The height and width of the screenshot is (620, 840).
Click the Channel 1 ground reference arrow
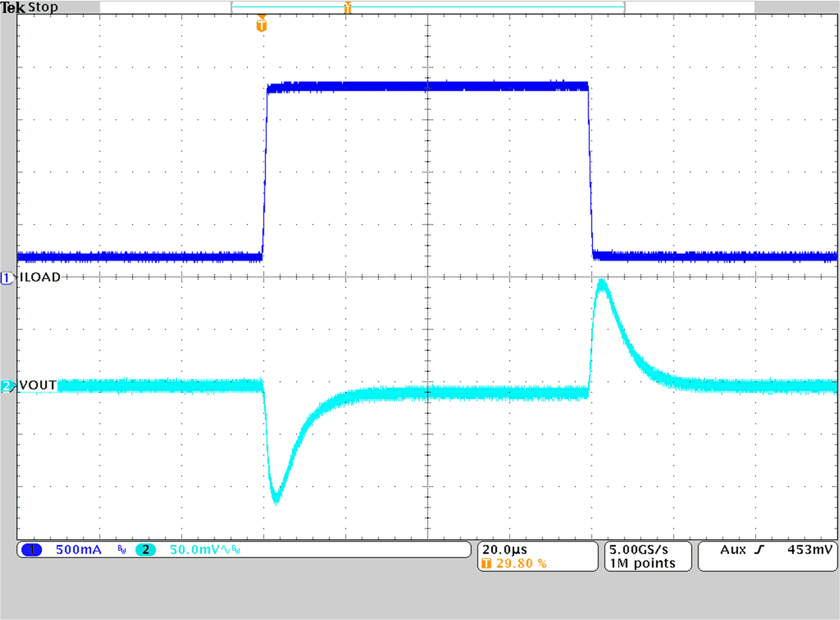[x=6, y=277]
